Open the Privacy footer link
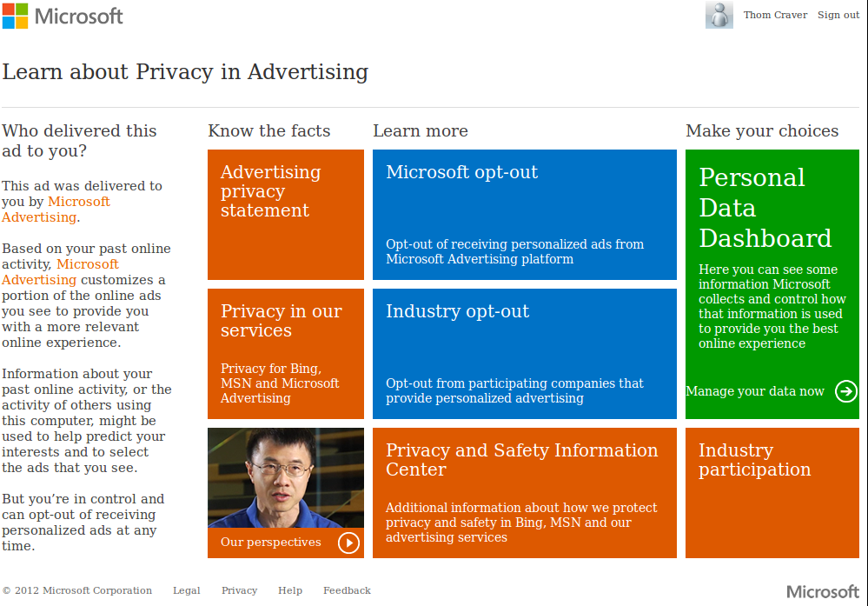This screenshot has width=868, height=606. [x=239, y=590]
